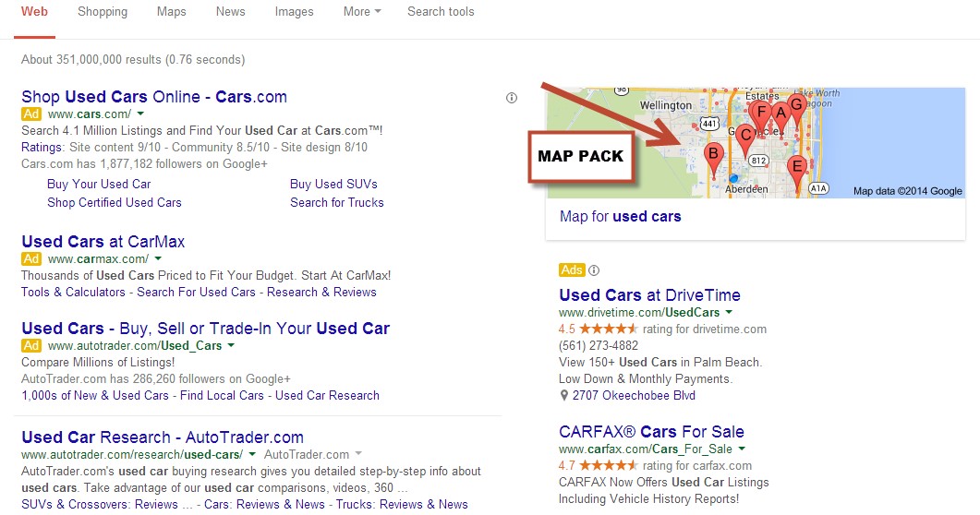Click the Used Car Research sitelink
Image resolution: width=980 pixels, height=515 pixels.
coord(328,396)
